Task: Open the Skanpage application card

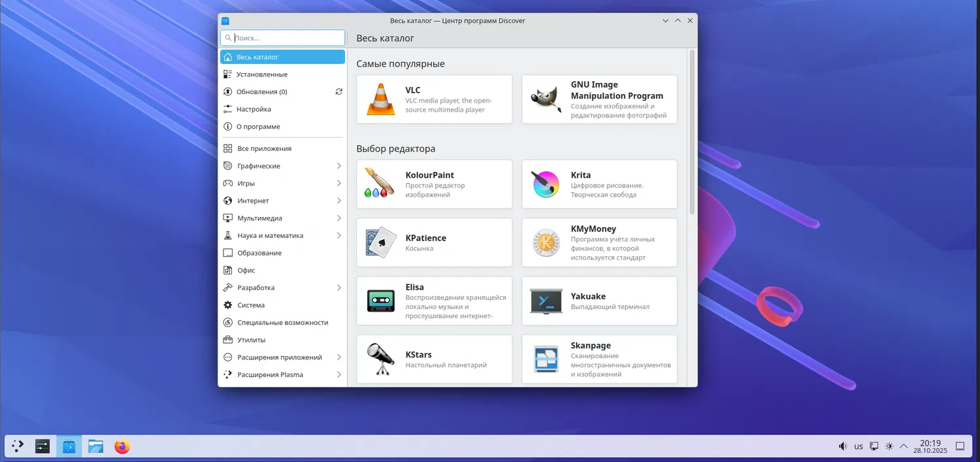Action: coord(600,359)
